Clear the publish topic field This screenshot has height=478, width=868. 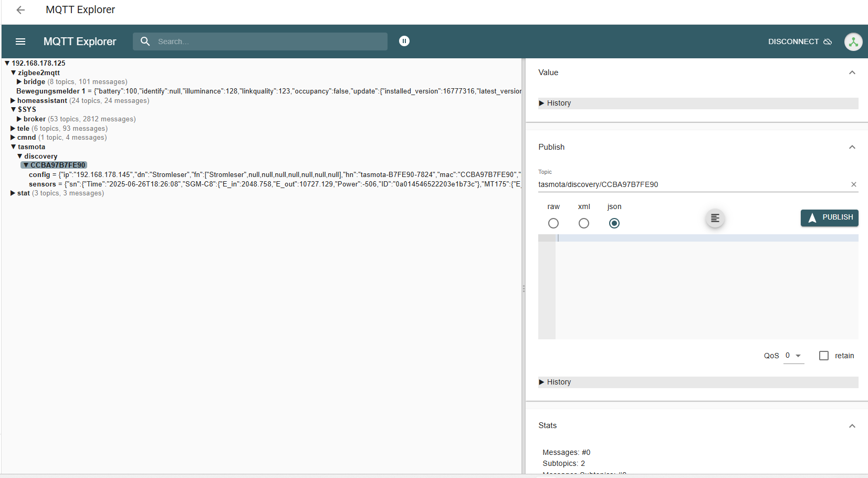pos(854,184)
